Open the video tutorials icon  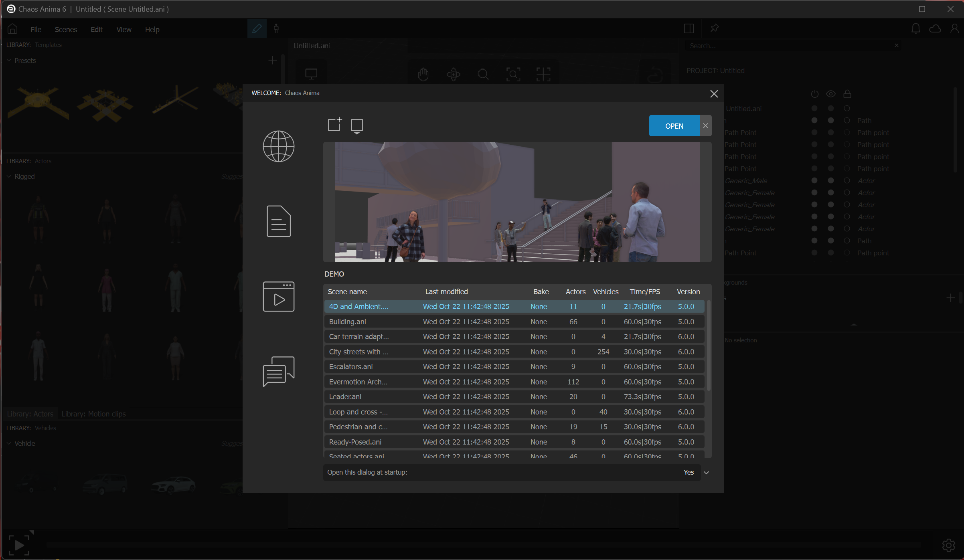click(x=278, y=297)
